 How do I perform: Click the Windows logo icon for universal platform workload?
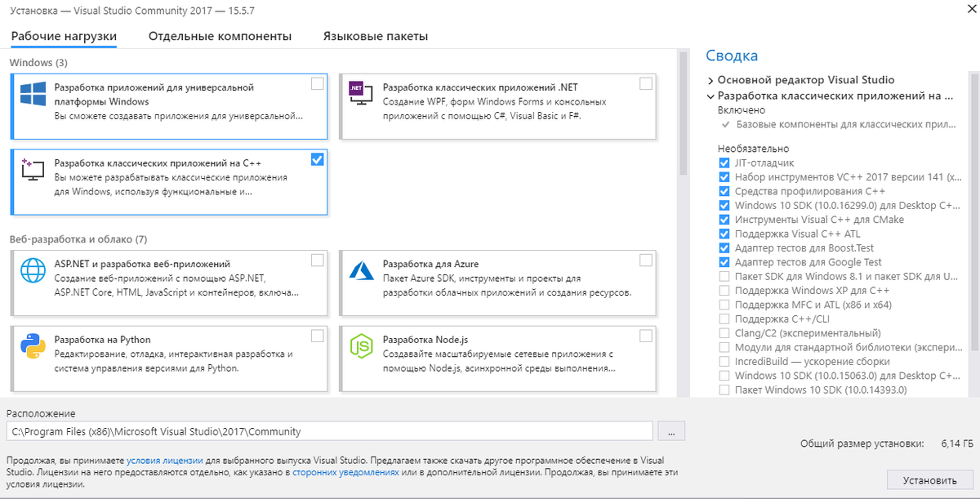click(33, 94)
